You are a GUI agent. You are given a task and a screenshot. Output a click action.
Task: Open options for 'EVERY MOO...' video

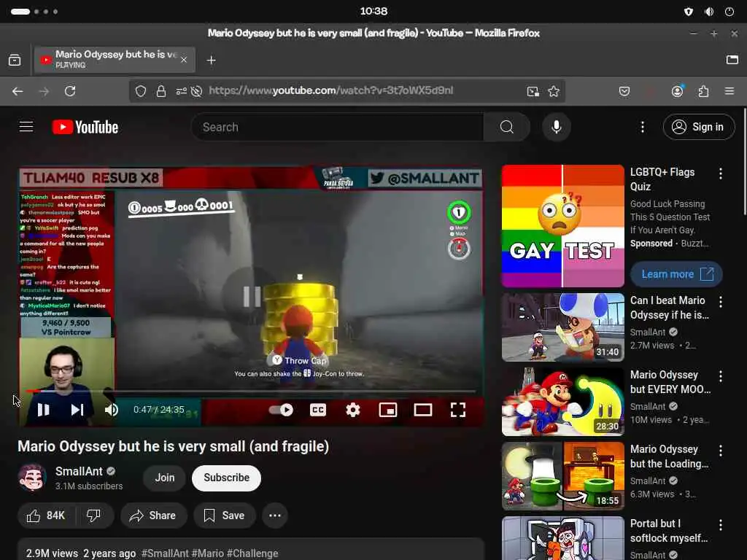pos(720,376)
